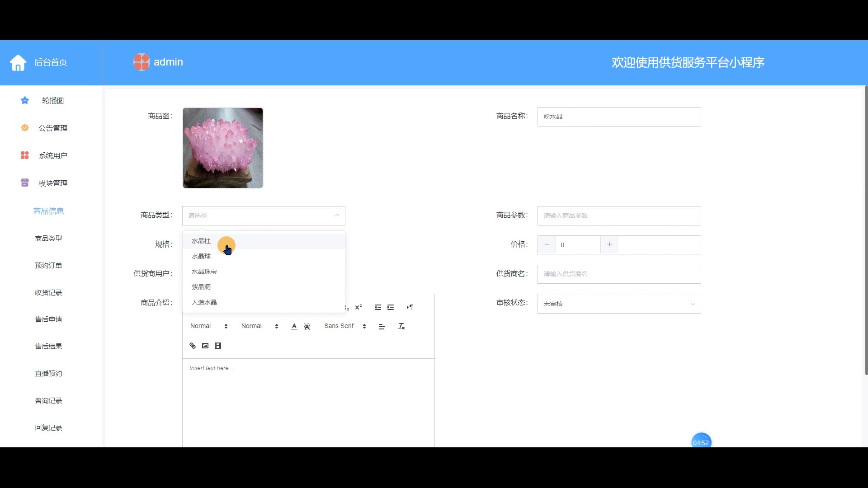Click inside the Insert text here editor area
The height and width of the screenshot is (488, 868).
(308, 402)
